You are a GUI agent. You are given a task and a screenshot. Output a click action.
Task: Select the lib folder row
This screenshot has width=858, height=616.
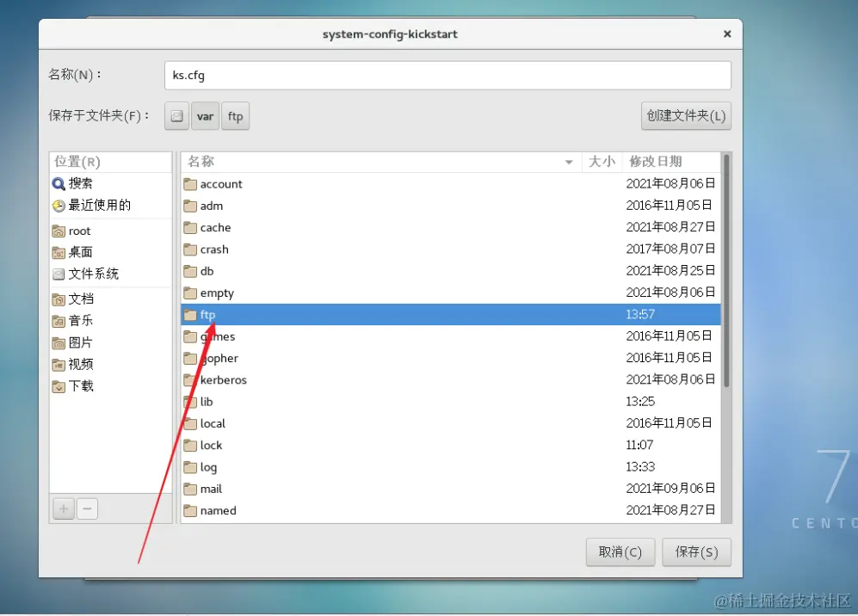coord(451,402)
